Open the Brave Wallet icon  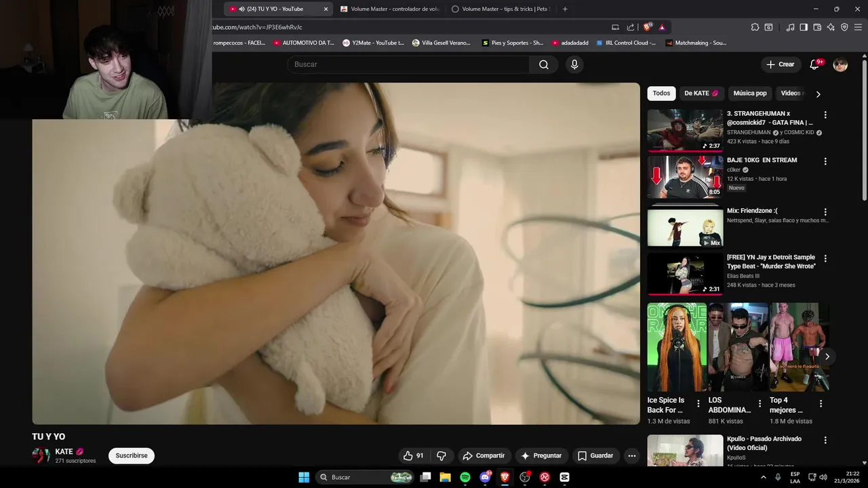click(x=817, y=27)
